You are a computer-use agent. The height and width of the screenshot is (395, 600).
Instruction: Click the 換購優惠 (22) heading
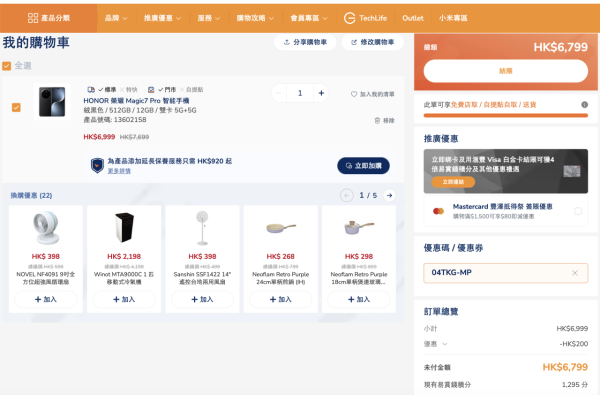pos(31,196)
